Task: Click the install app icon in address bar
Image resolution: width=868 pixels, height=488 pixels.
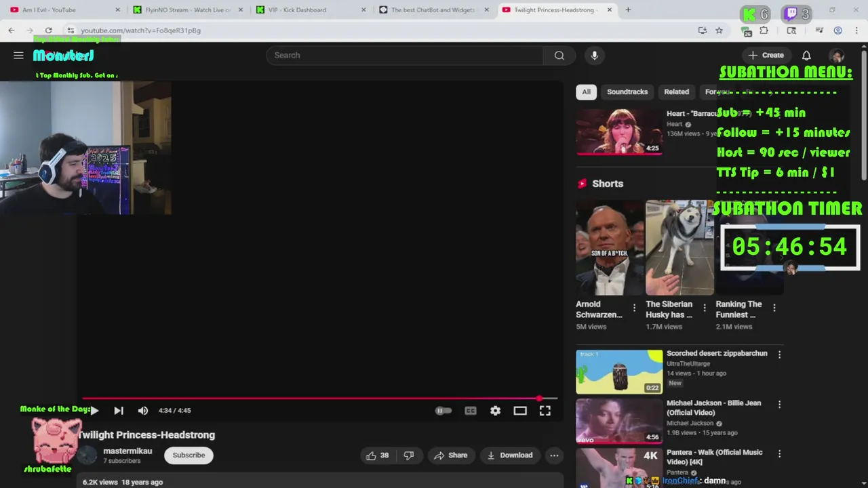Action: click(702, 30)
